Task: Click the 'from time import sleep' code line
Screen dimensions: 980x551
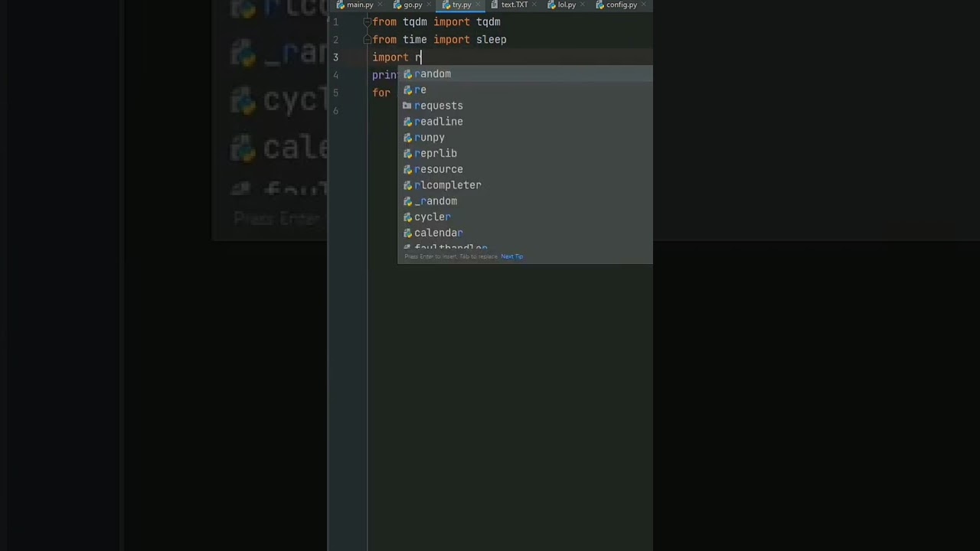Action: point(439,40)
